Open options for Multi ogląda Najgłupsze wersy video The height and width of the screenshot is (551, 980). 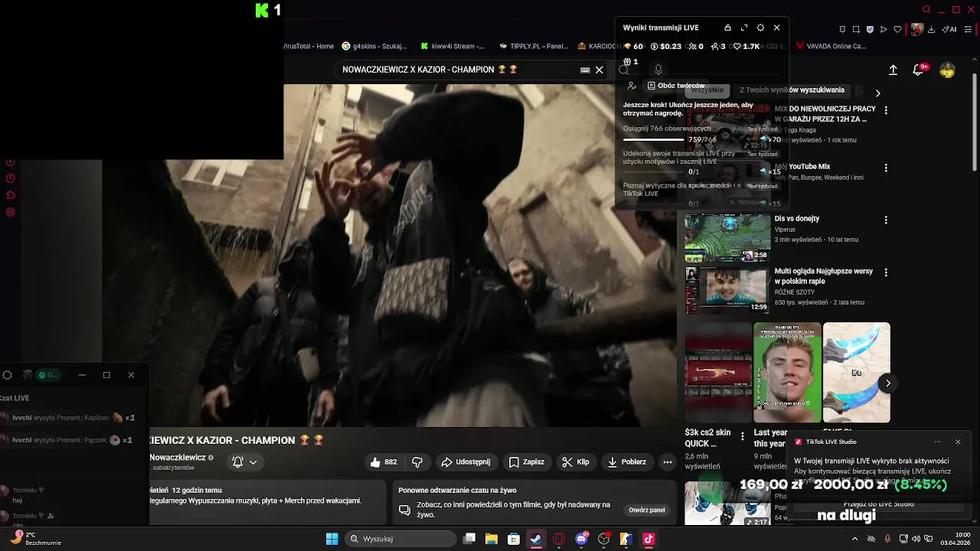tap(886, 272)
